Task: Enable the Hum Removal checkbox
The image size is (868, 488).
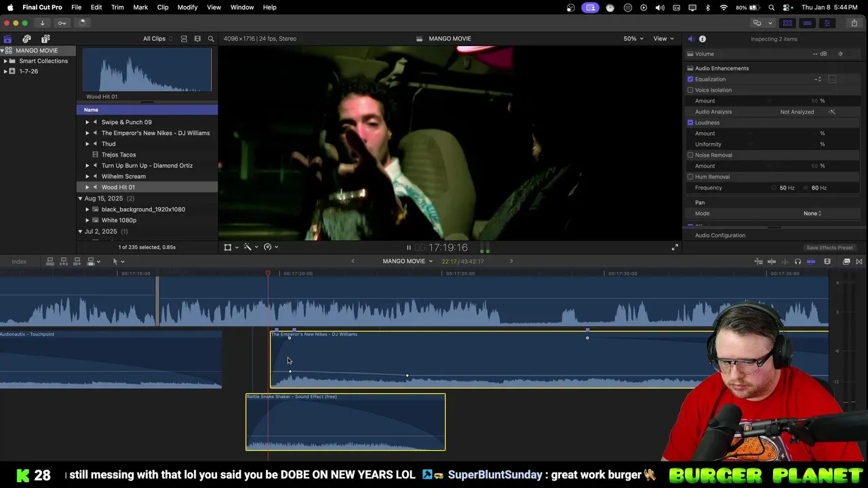Action: pos(690,177)
